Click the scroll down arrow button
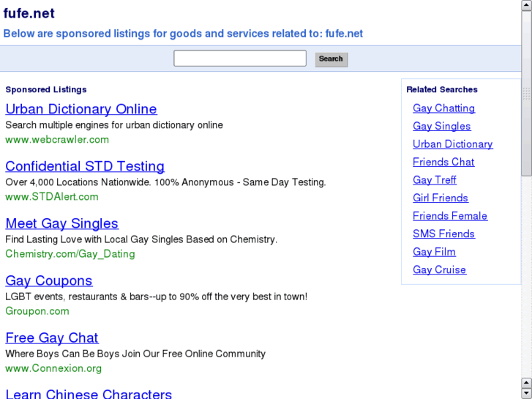The image size is (532, 399). pos(526,393)
